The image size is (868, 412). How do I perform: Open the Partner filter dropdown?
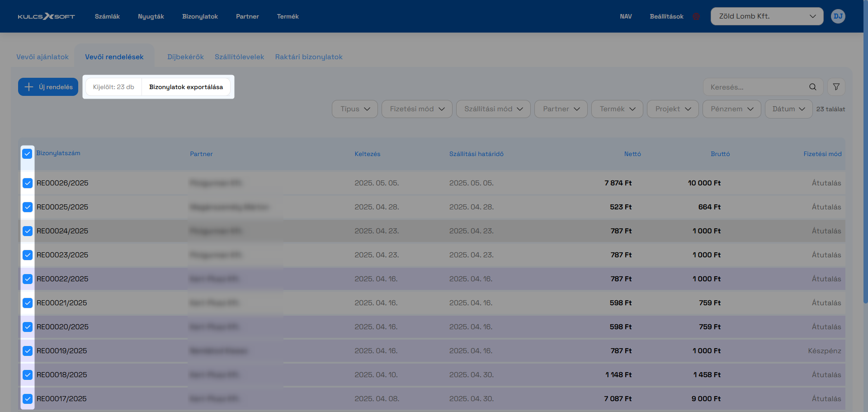(561, 109)
